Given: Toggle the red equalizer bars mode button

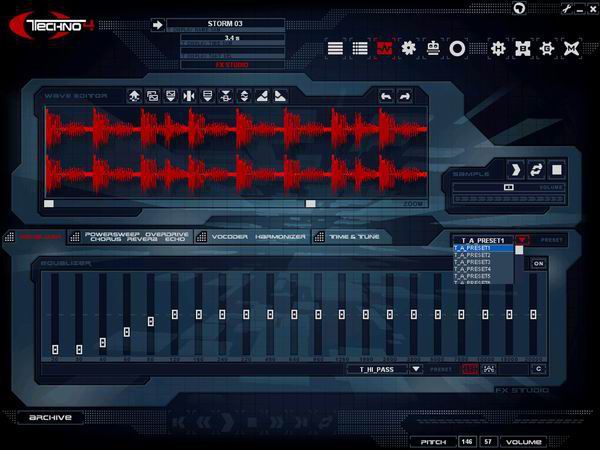Looking at the screenshot, I should click(470, 369).
